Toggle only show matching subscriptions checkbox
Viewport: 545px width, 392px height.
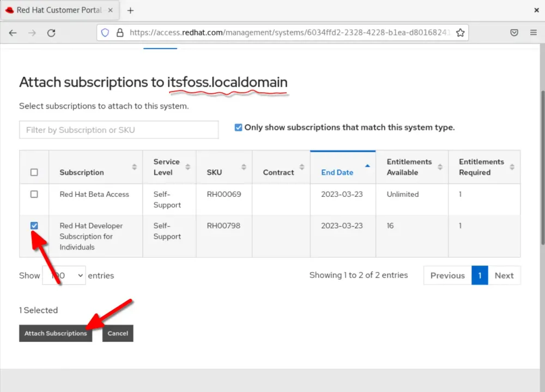[x=238, y=127]
